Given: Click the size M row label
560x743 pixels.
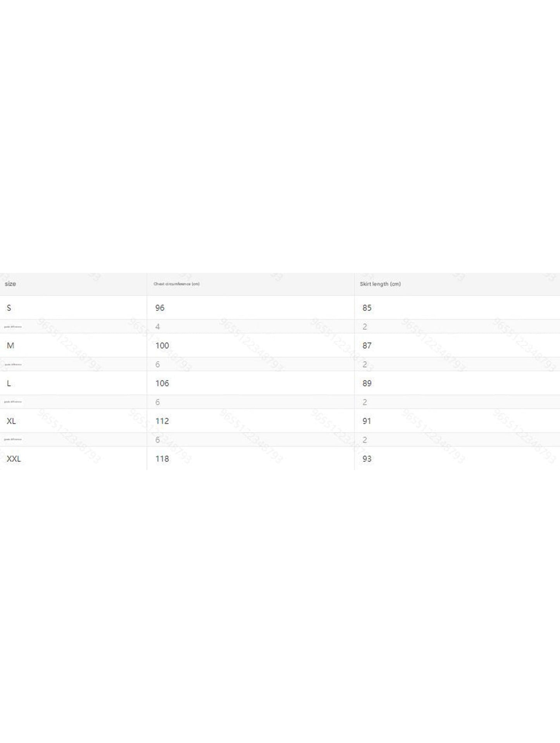Looking at the screenshot, I should pyautogui.click(x=10, y=345).
